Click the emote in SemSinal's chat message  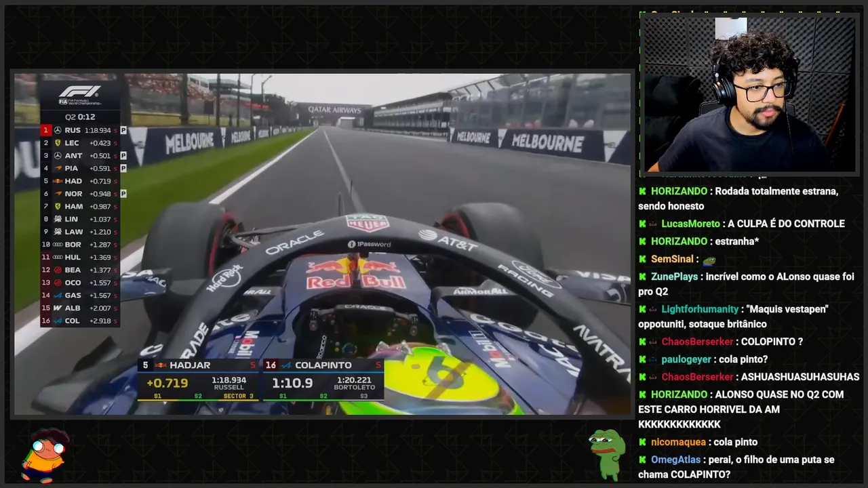click(709, 259)
